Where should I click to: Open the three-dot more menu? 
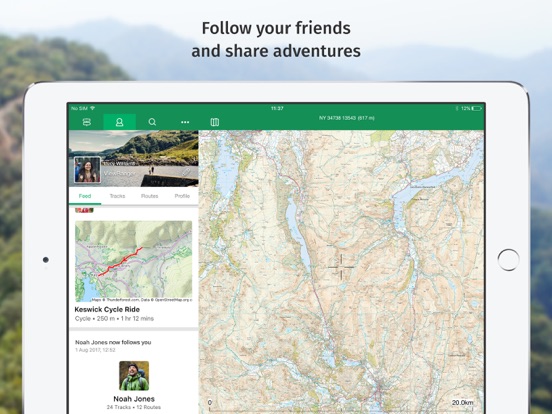(185, 122)
